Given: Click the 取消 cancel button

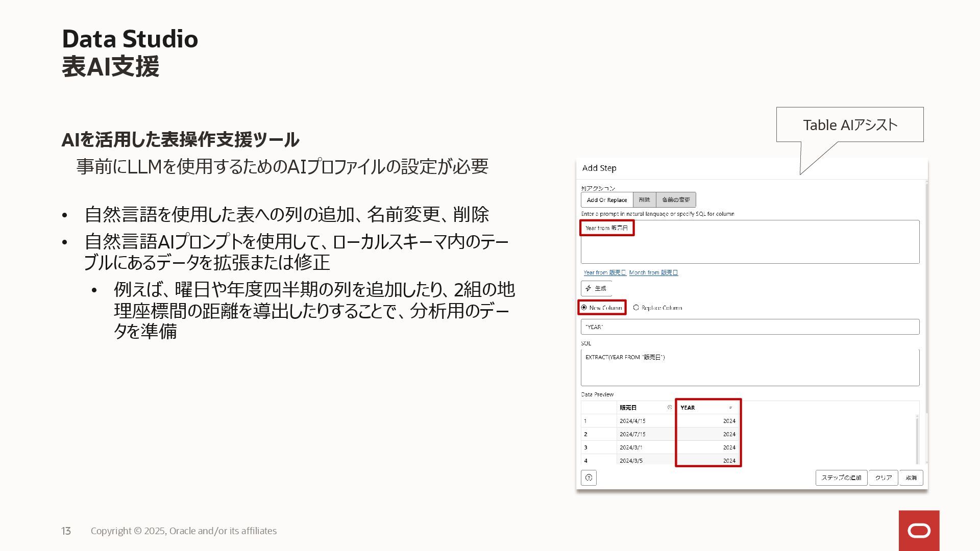Looking at the screenshot, I should point(911,478).
